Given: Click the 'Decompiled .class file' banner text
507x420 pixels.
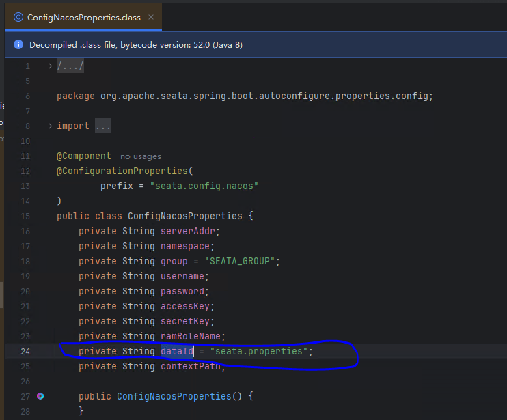Looking at the screenshot, I should [x=135, y=45].
